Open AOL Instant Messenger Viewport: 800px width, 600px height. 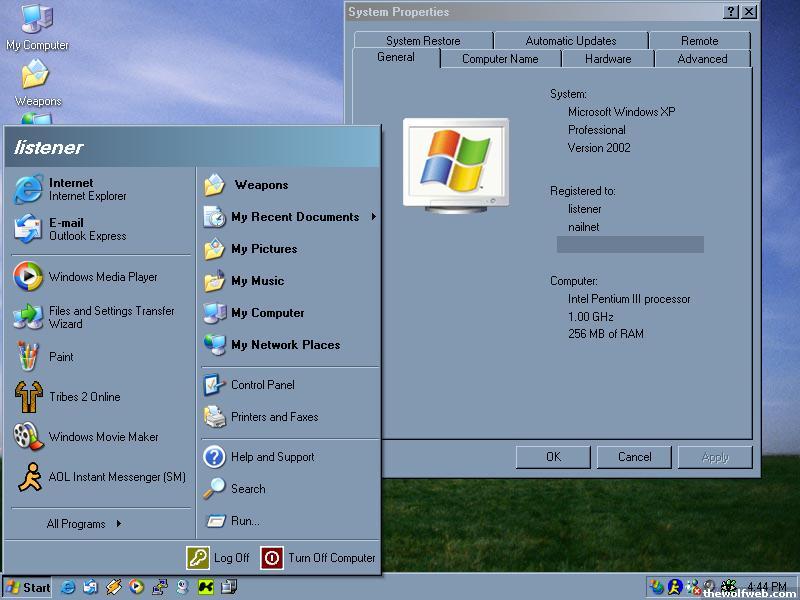pyautogui.click(x=116, y=477)
